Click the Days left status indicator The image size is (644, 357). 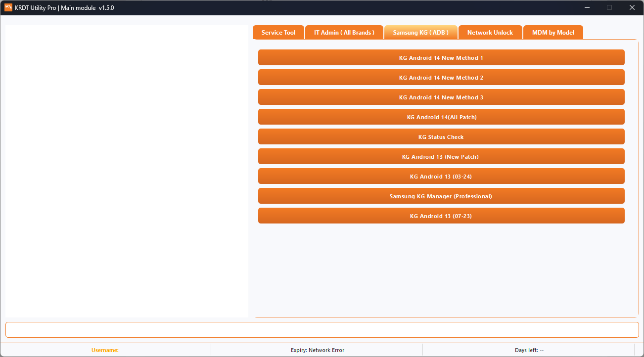529,350
